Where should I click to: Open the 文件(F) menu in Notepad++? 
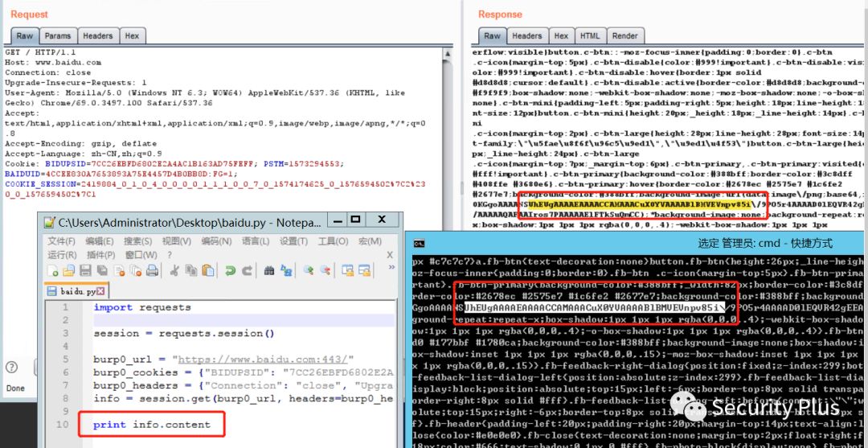click(x=61, y=241)
